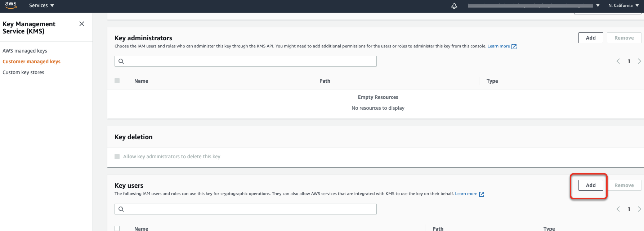Click search icon in Key administrators filter
644x231 pixels.
click(x=121, y=61)
